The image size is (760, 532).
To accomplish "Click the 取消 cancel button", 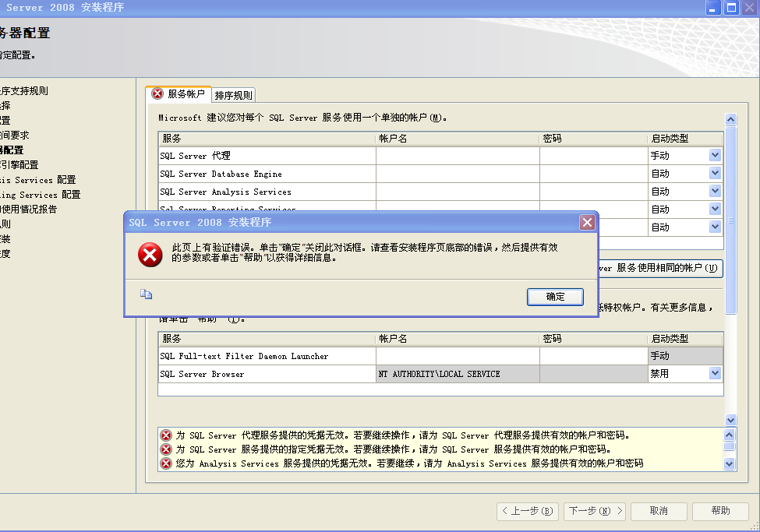I will [659, 511].
